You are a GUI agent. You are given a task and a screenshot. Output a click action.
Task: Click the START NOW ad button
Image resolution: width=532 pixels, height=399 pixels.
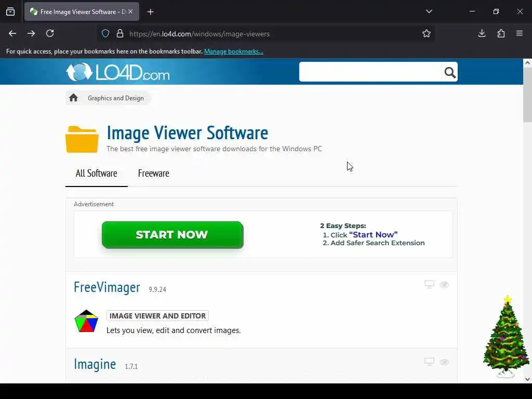point(172,235)
